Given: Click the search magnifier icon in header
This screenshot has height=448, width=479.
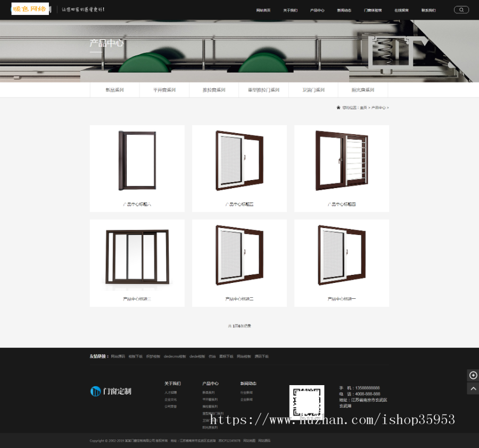Looking at the screenshot, I should pos(461,10).
